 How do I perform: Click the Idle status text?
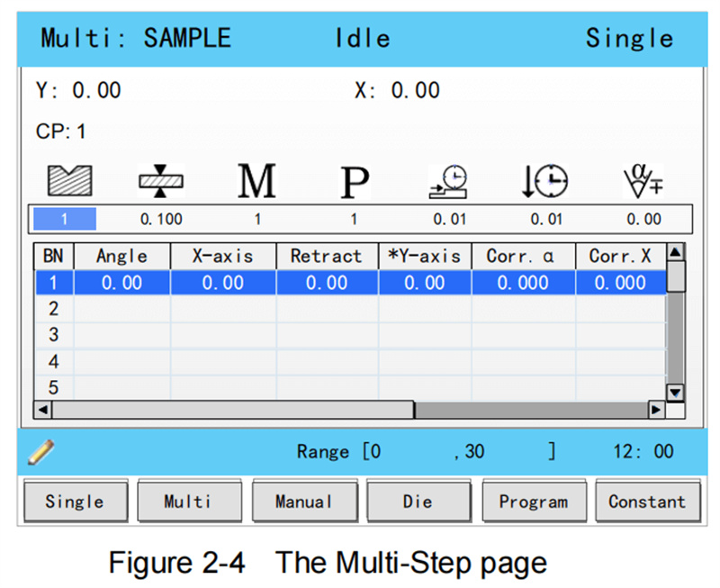tap(363, 38)
